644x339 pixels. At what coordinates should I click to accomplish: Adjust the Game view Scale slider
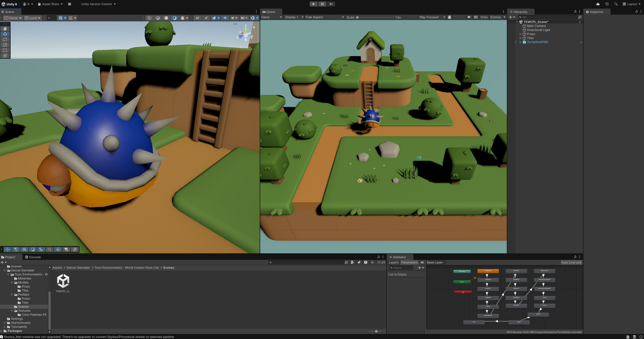coord(357,17)
